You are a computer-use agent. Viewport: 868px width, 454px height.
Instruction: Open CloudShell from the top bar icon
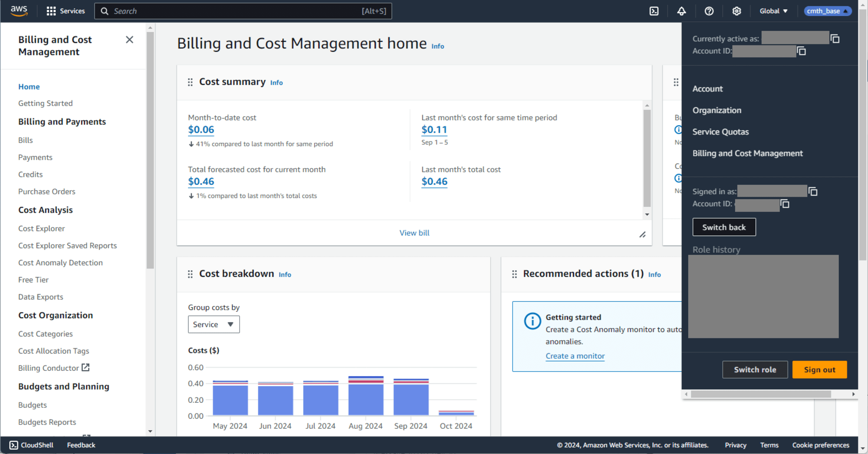click(x=654, y=11)
